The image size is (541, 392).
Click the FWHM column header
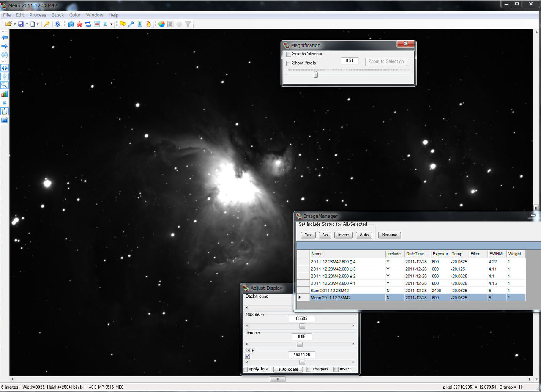click(497, 254)
